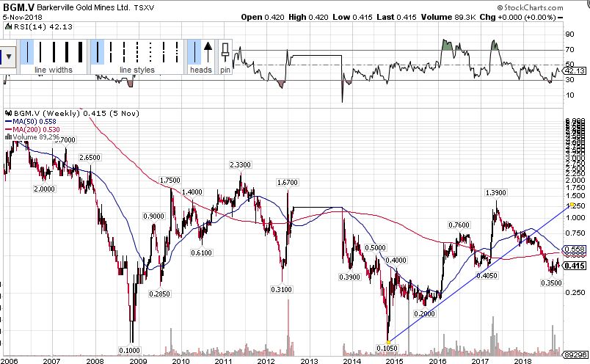
Task: Choose the arrowhead line option
Action: click(x=208, y=52)
